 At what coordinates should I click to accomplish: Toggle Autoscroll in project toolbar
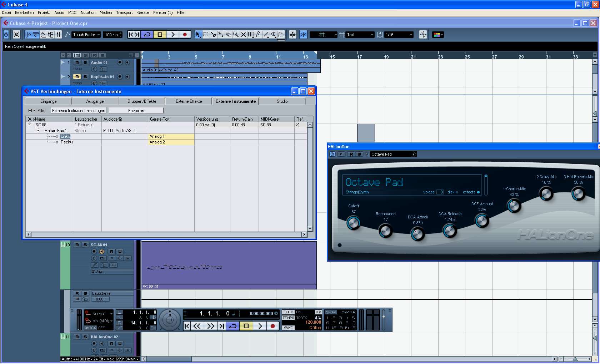292,35
